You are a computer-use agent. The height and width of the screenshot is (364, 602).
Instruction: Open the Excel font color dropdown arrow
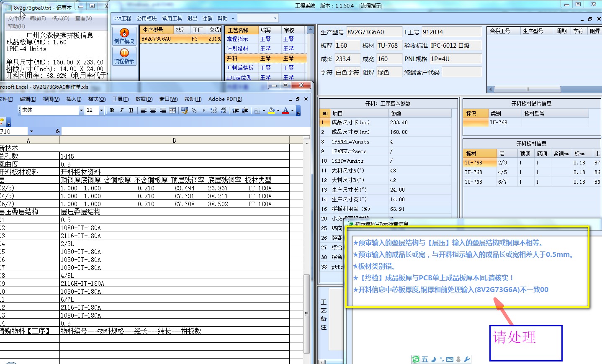click(x=292, y=110)
